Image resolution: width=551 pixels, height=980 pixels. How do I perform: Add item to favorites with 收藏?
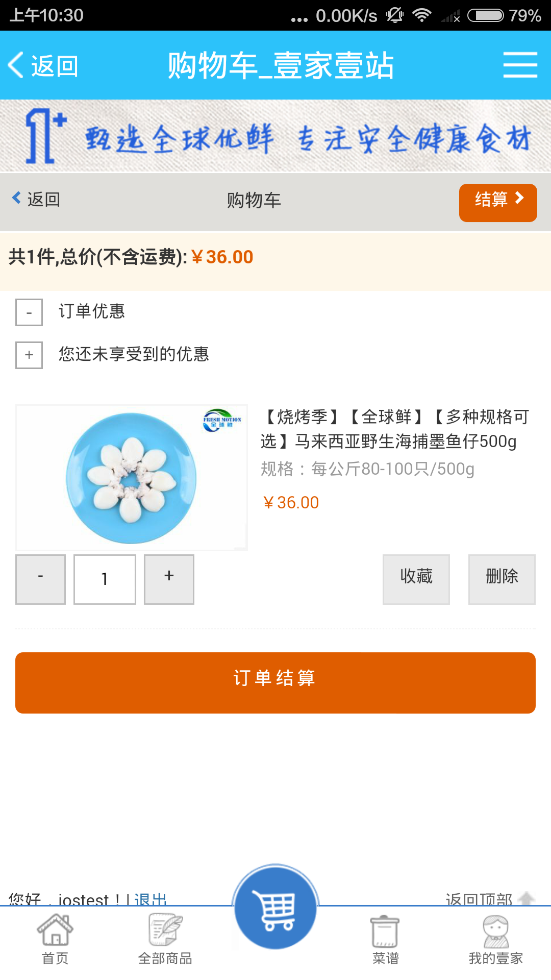(x=416, y=579)
